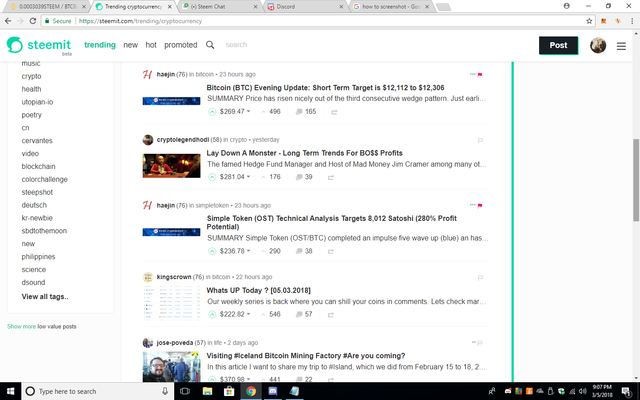Switch to the Steem Chat browser tab

click(220, 7)
